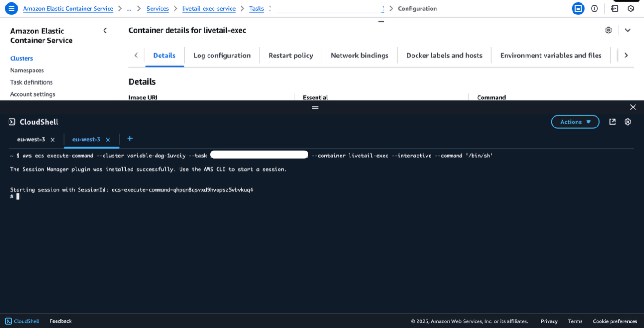Follow the livetail-exec-service breadcrumb link
This screenshot has width=644, height=330.
point(208,8)
